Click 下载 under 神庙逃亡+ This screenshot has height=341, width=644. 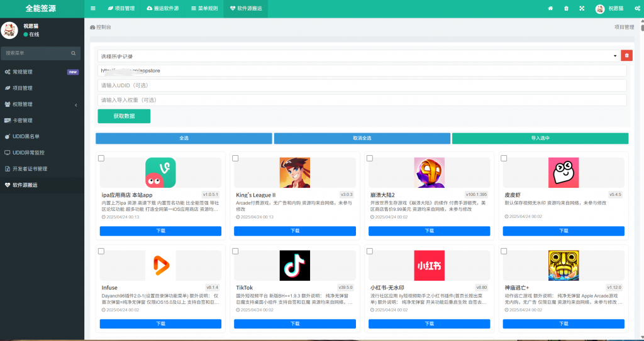coord(563,324)
